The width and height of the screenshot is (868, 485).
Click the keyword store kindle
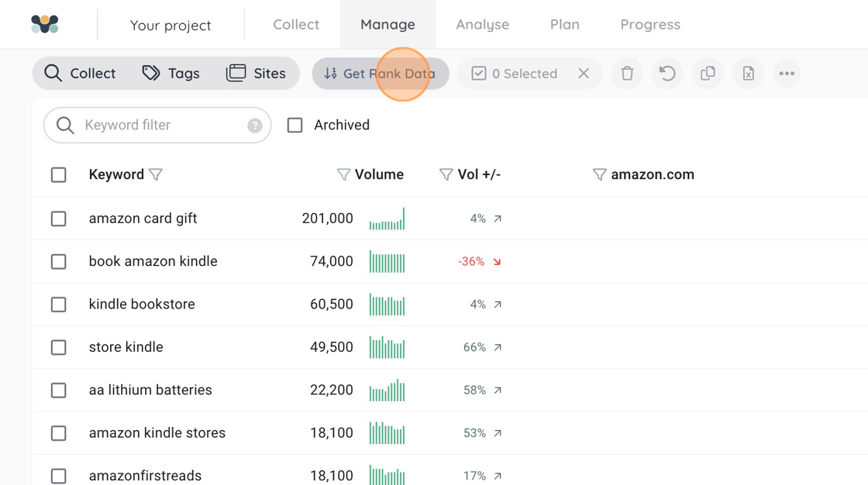tap(126, 347)
